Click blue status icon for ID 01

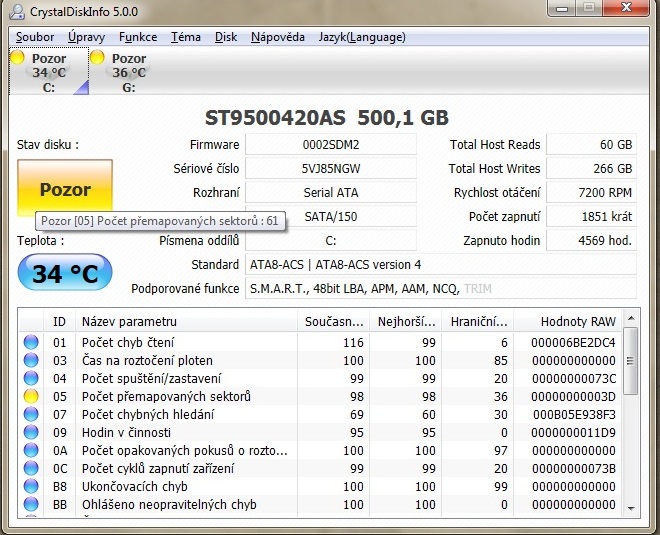(x=31, y=342)
